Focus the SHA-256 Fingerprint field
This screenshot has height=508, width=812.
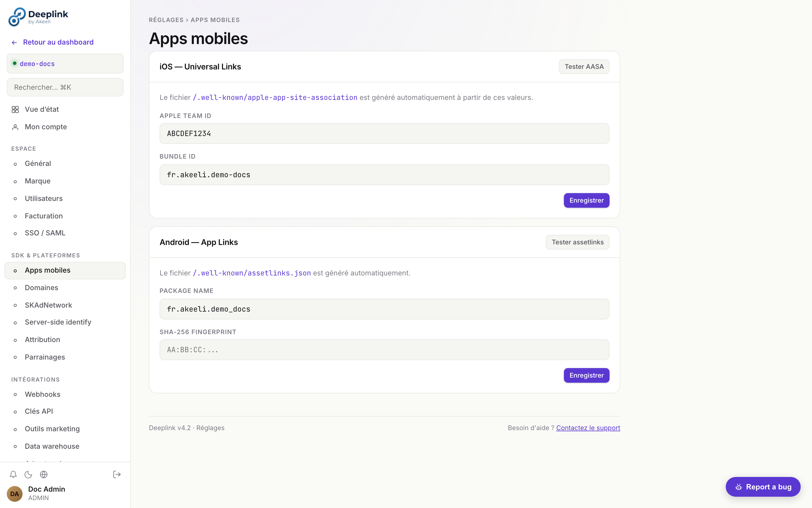[x=384, y=350]
